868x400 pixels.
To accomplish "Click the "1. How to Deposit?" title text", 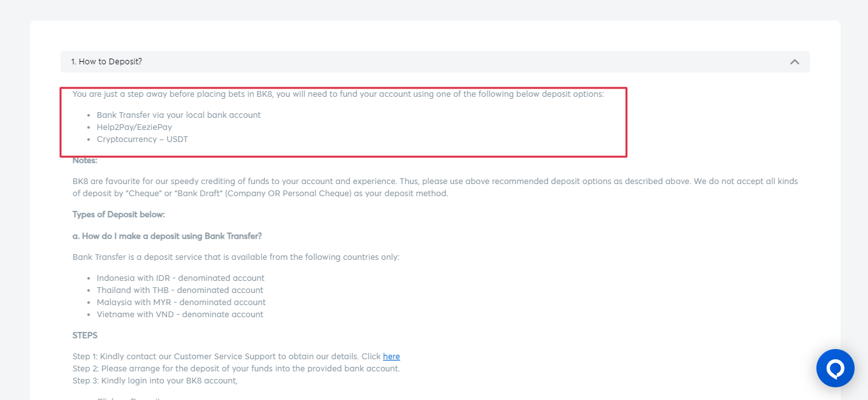I will [x=106, y=62].
